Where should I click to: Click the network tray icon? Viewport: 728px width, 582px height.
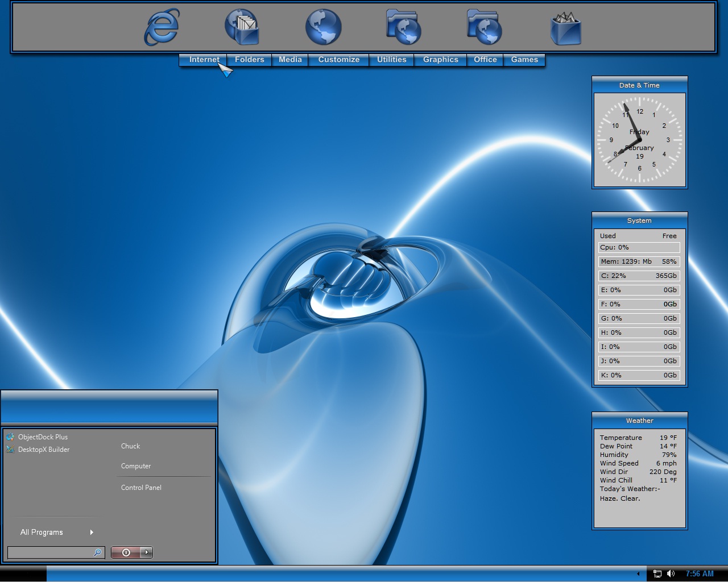657,573
